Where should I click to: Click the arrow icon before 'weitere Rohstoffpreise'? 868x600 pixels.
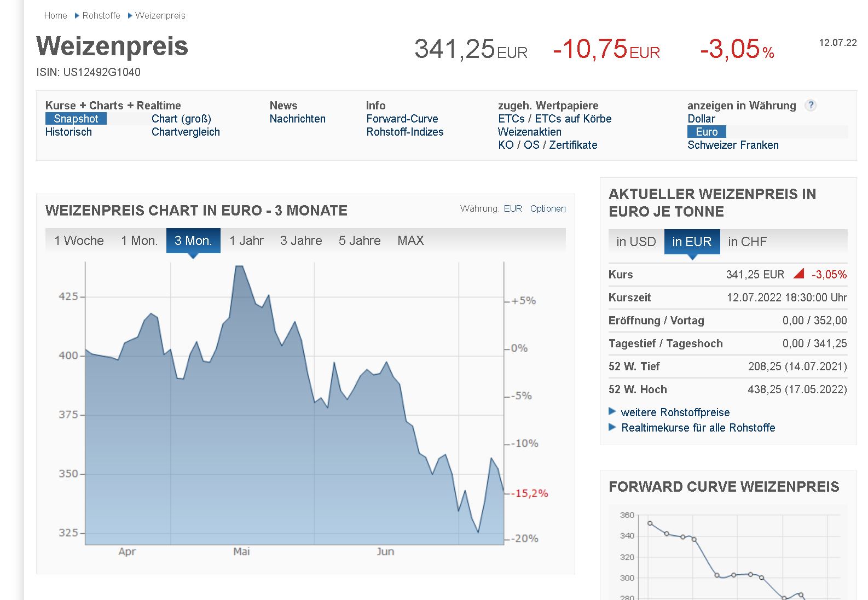(x=612, y=411)
